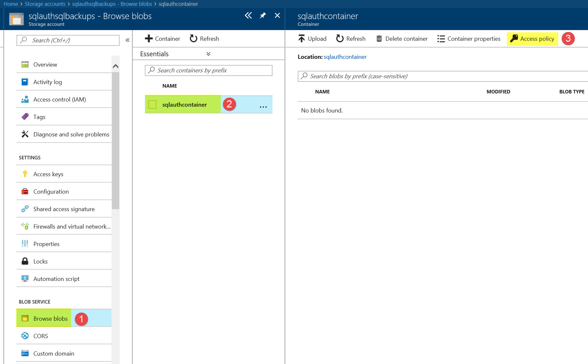This screenshot has width=588, height=364.
Task: Click Diagnose and solve problems wrench icon
Action: click(25, 134)
